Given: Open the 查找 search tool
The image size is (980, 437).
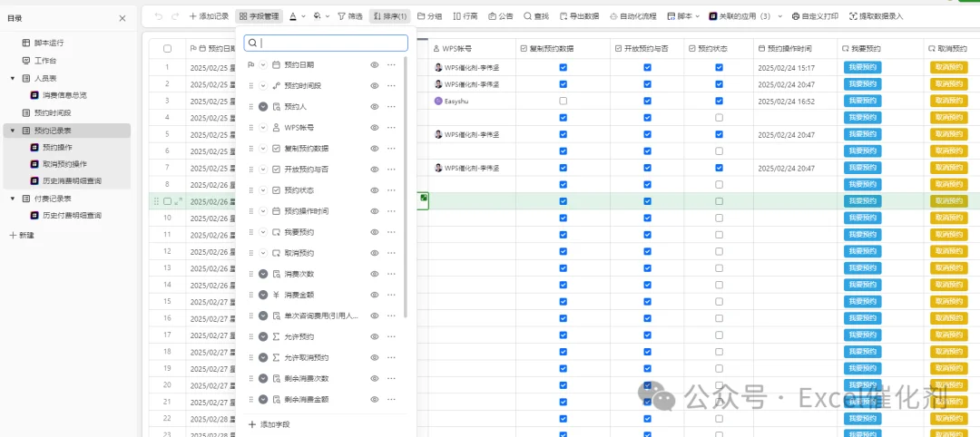Looking at the screenshot, I should pyautogui.click(x=536, y=16).
